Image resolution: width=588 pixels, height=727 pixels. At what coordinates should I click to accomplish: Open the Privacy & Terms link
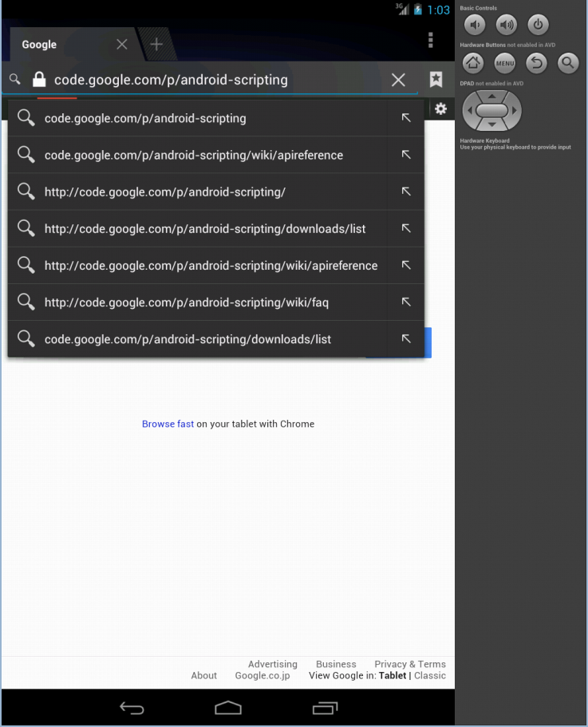pos(410,664)
